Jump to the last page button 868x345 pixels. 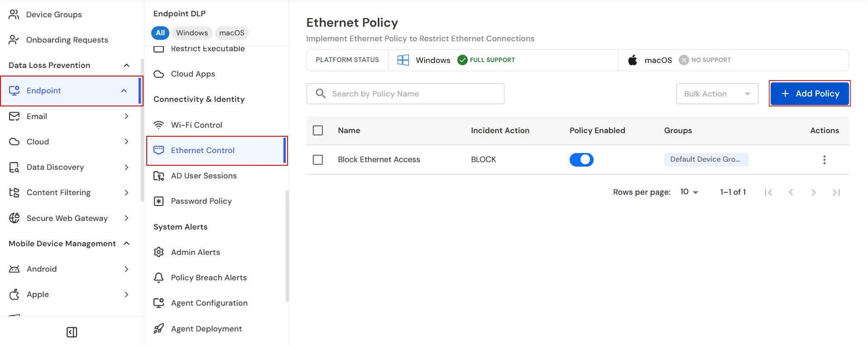pos(836,192)
